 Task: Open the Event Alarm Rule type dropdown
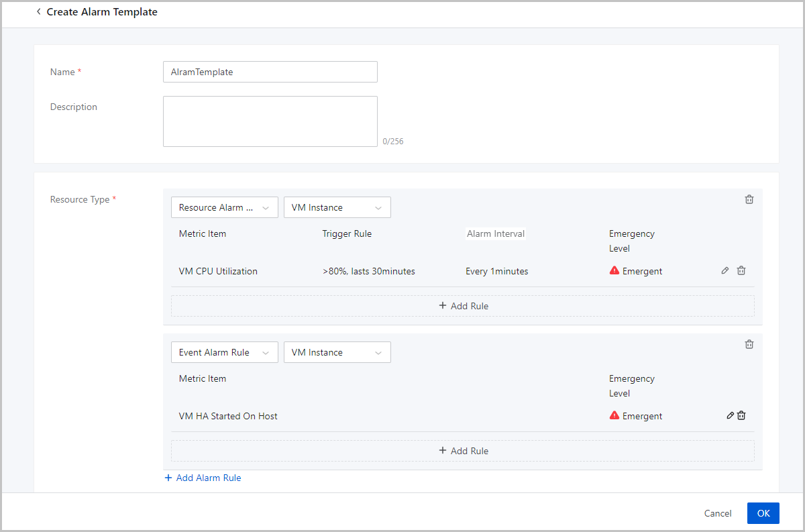[x=225, y=352]
